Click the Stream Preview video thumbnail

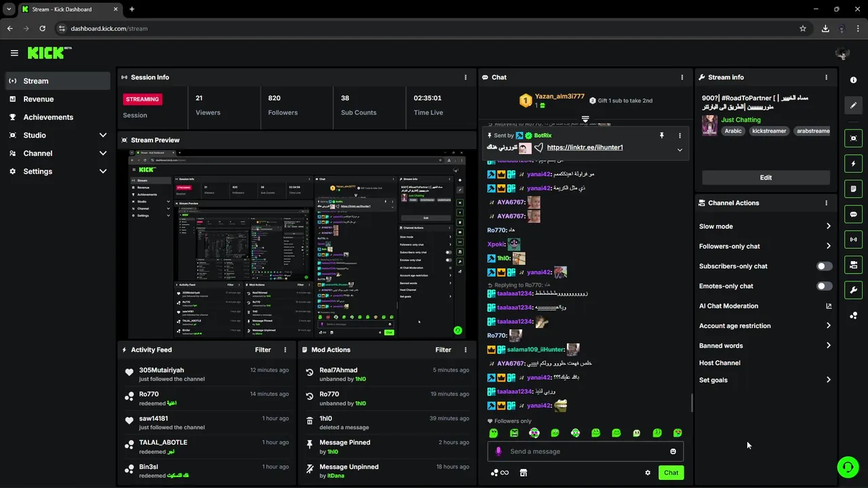pyautogui.click(x=297, y=244)
